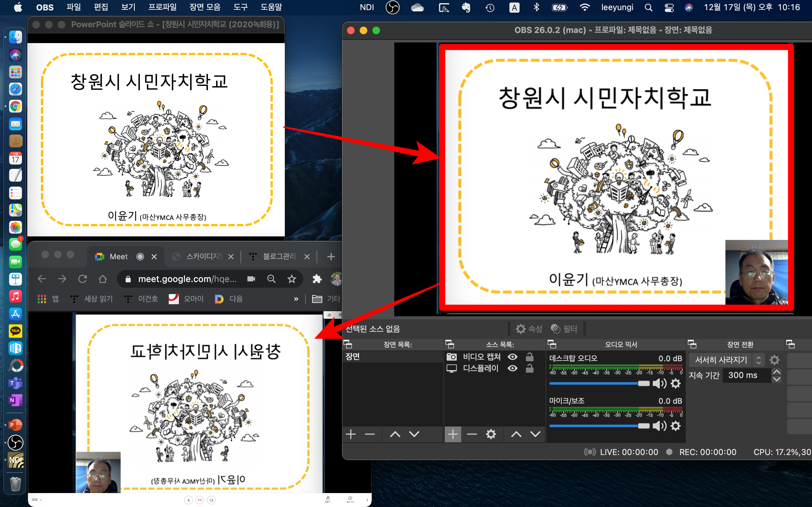
Task: Click the 속성 properties button
Action: [529, 329]
